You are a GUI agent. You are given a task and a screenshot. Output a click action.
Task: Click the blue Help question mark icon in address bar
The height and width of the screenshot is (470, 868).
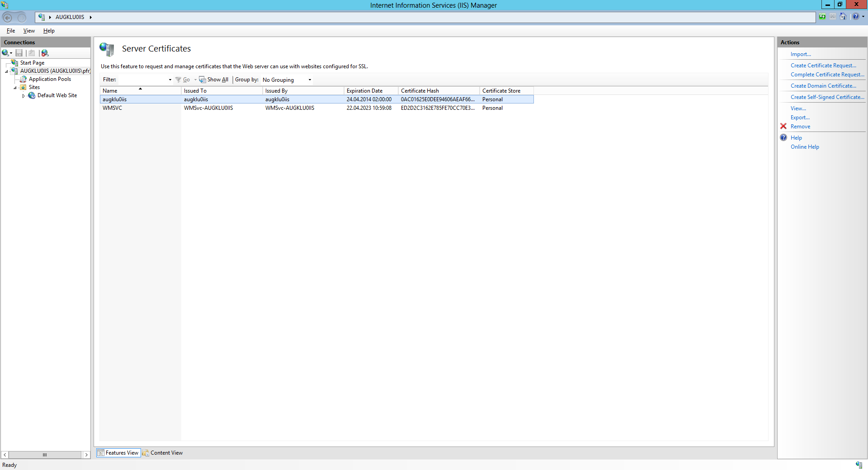855,17
